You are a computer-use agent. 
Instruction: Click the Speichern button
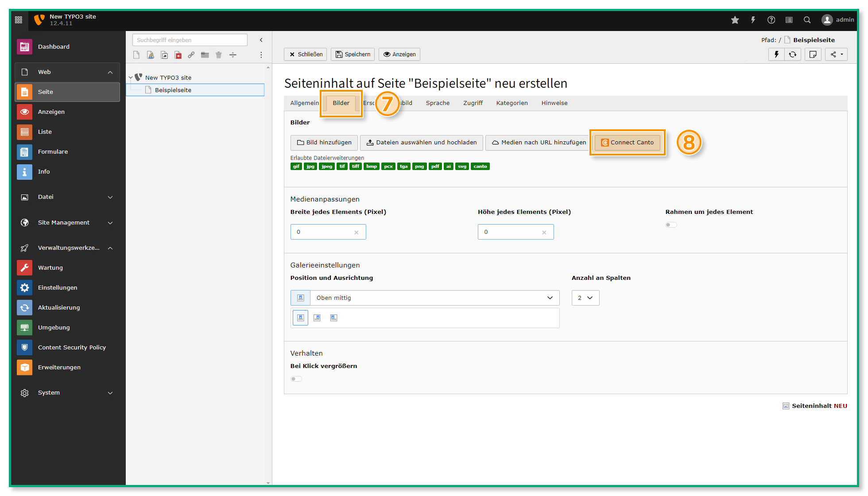[x=353, y=54]
